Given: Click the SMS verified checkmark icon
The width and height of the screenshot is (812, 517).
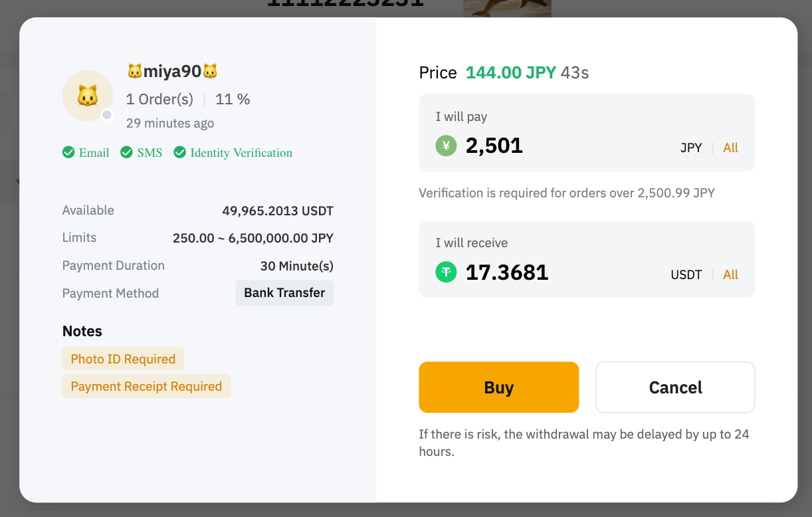Looking at the screenshot, I should (126, 153).
